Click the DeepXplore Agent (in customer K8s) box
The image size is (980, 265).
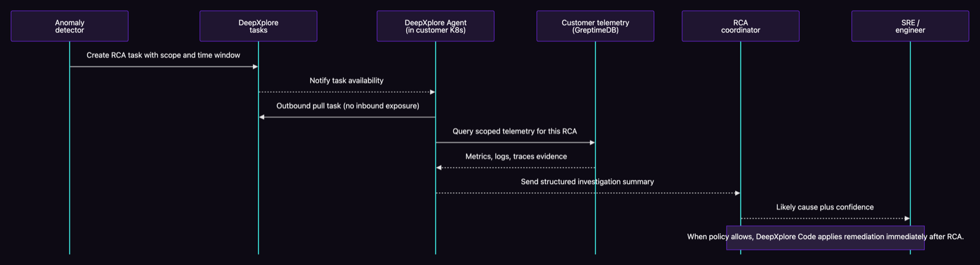[435, 26]
